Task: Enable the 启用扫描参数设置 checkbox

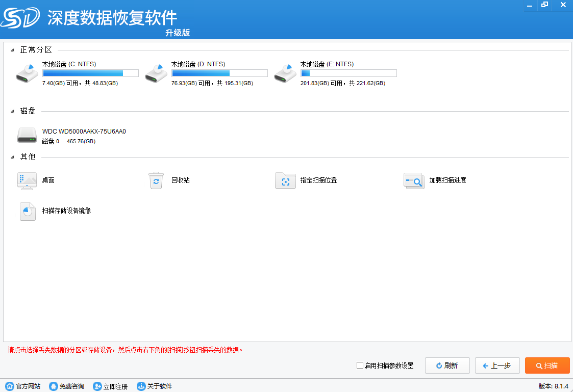Action: [360, 365]
